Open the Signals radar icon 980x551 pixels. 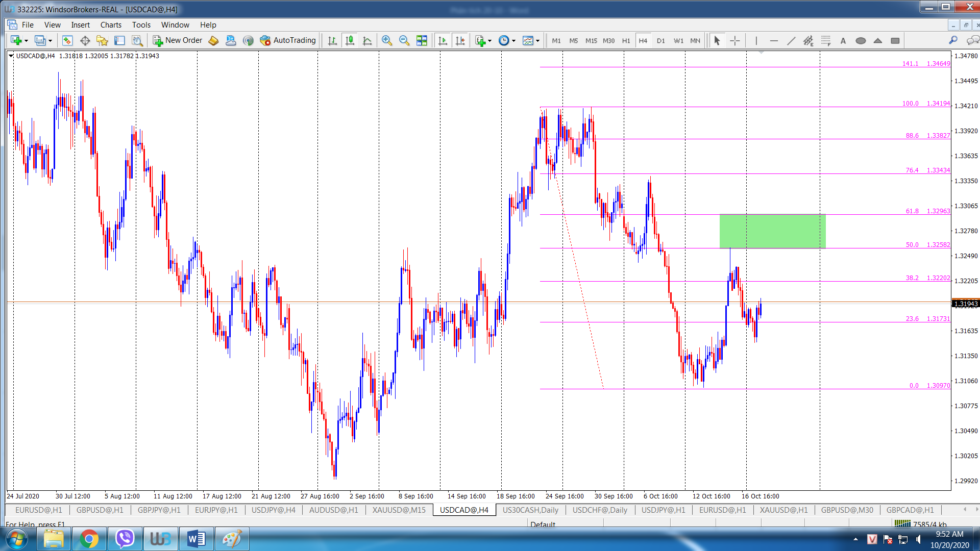tap(248, 40)
